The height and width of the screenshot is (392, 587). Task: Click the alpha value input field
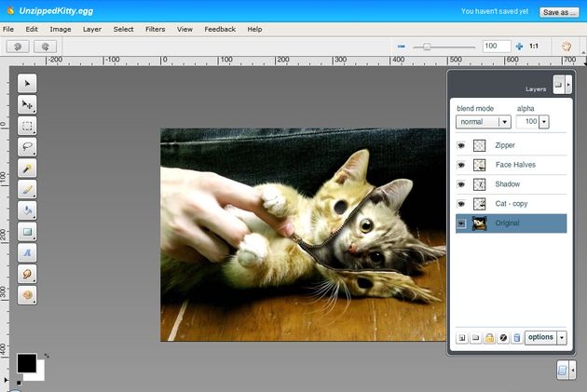click(528, 122)
